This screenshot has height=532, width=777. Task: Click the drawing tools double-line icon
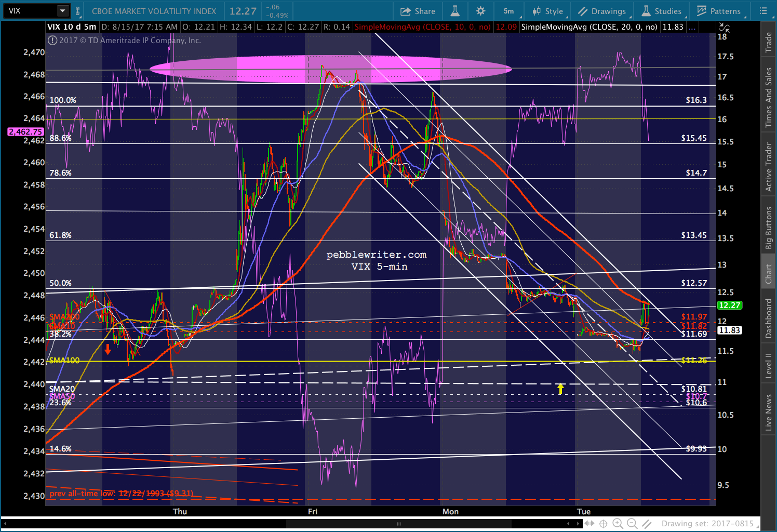click(647, 524)
